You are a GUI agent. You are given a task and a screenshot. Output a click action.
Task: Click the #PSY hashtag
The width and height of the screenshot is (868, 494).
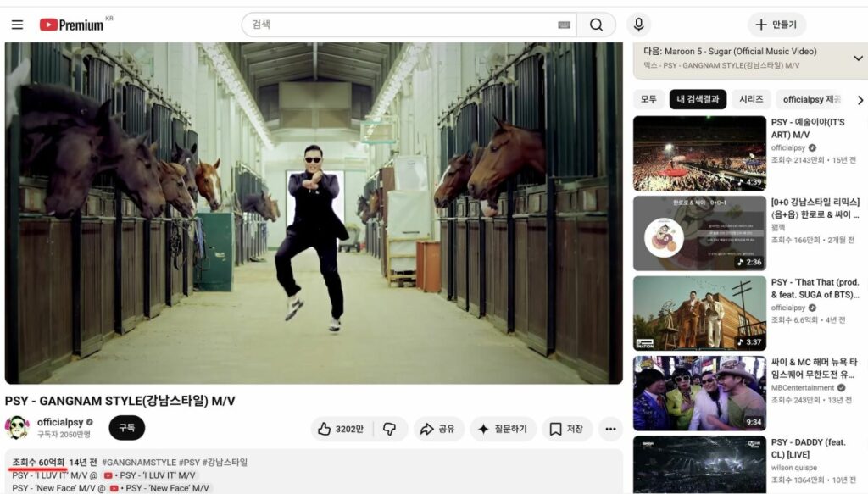click(189, 463)
